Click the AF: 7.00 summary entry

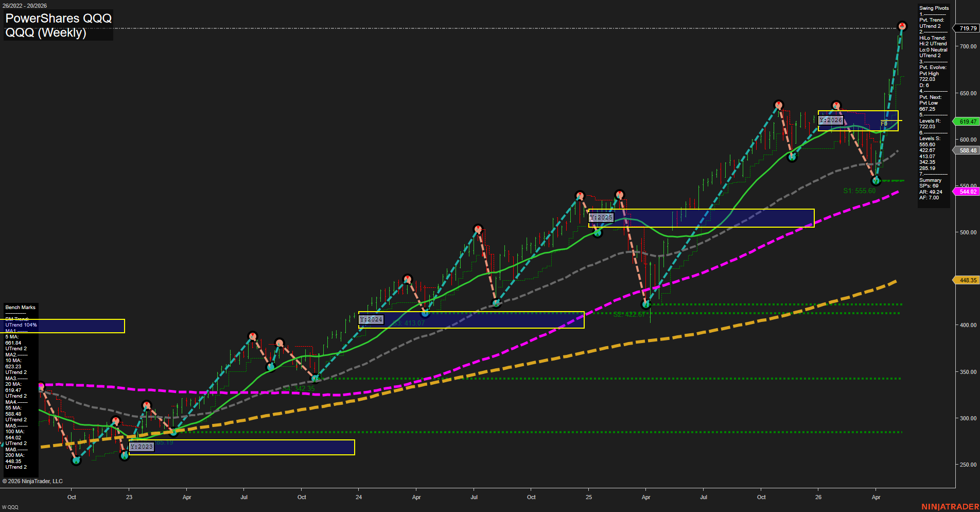click(x=929, y=198)
